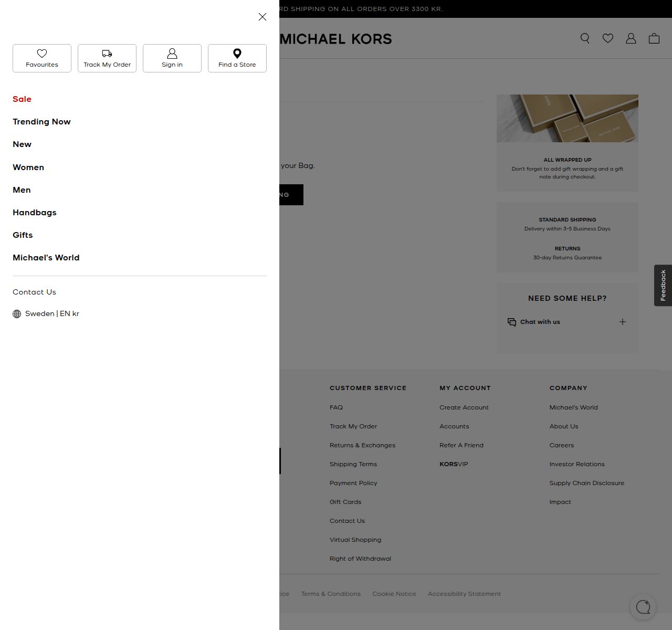Open About Us footer link
Screen dimensions: 672x630
pos(564,426)
